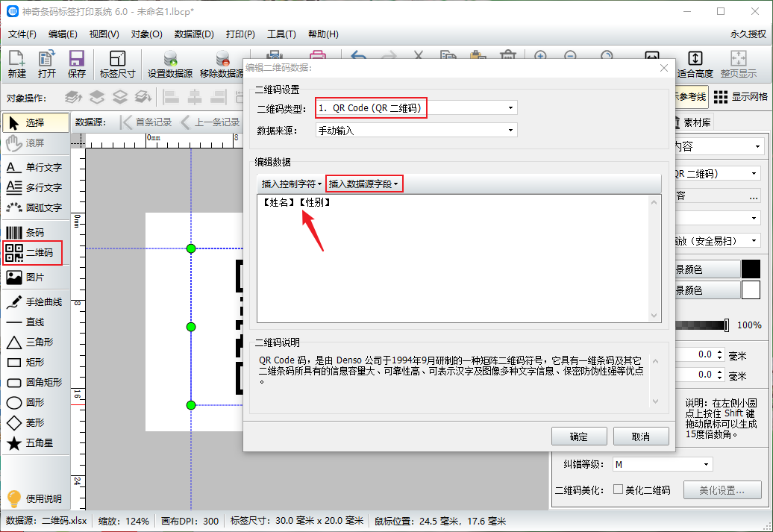Screen dimensions: 773x532
Task: Open the 数据源(D) menu
Action: (194, 34)
